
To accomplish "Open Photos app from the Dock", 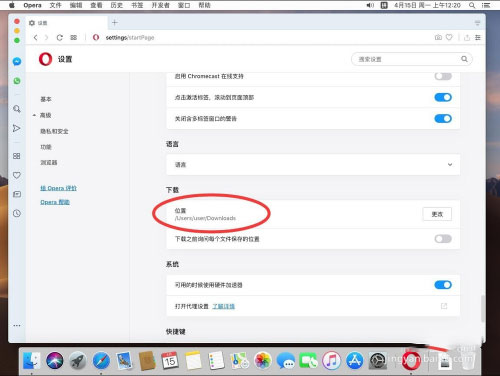I will [x=263, y=360].
